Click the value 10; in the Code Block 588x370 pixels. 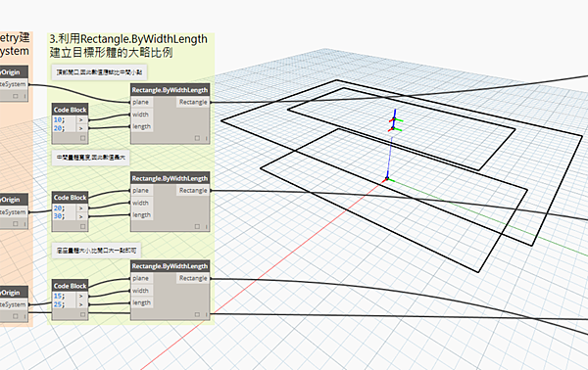pos(59,119)
